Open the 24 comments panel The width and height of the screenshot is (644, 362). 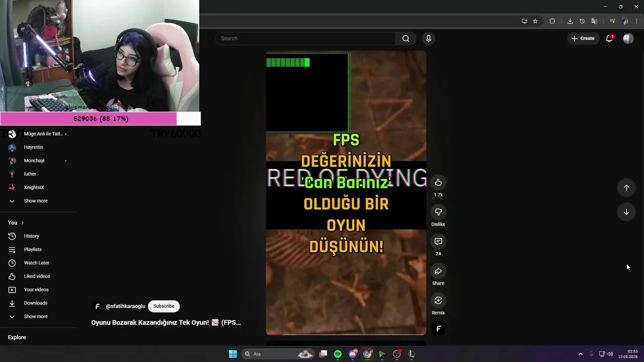(x=438, y=242)
